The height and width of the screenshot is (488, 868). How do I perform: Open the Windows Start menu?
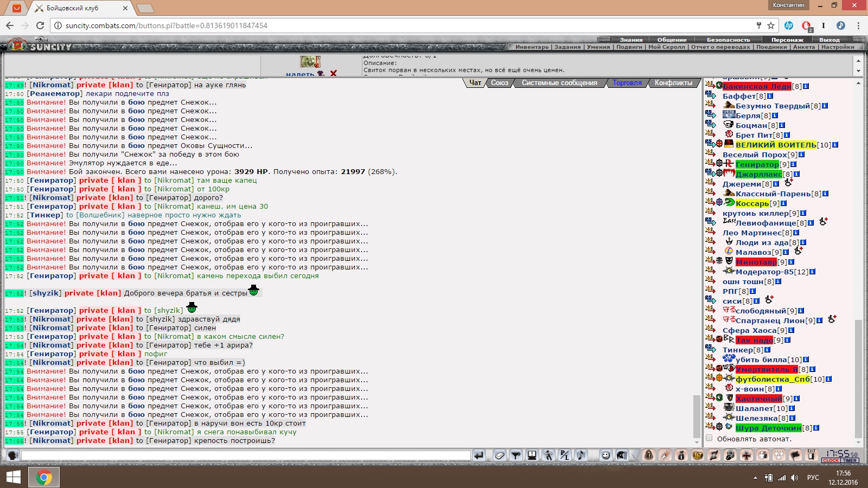(13, 477)
